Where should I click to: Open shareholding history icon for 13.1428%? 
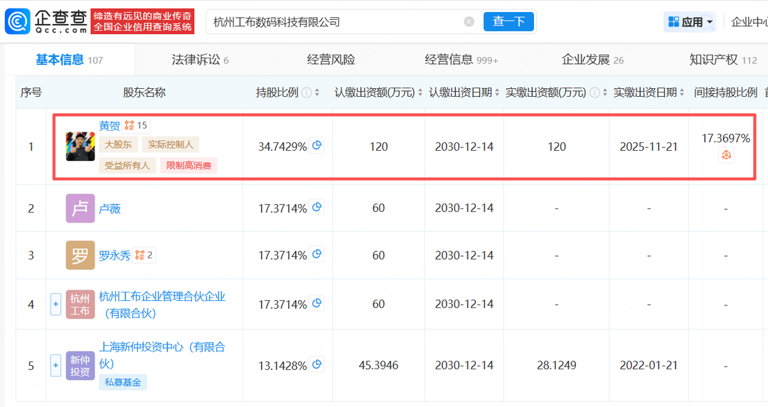click(317, 364)
